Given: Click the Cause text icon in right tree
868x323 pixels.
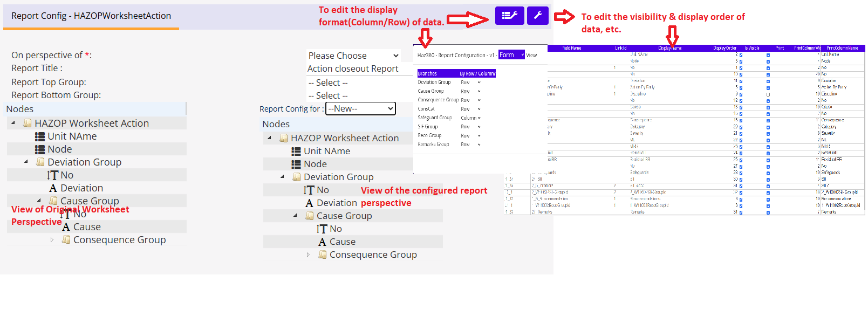Looking at the screenshot, I should 322,242.
